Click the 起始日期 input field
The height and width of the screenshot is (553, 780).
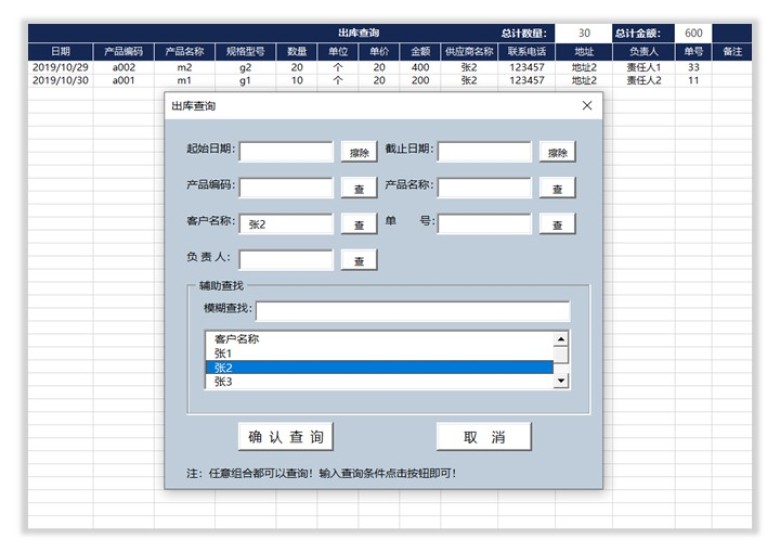coord(286,152)
